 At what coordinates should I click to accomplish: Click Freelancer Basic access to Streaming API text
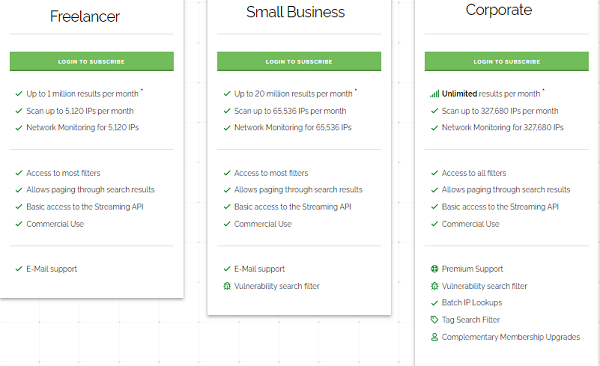coord(85,207)
